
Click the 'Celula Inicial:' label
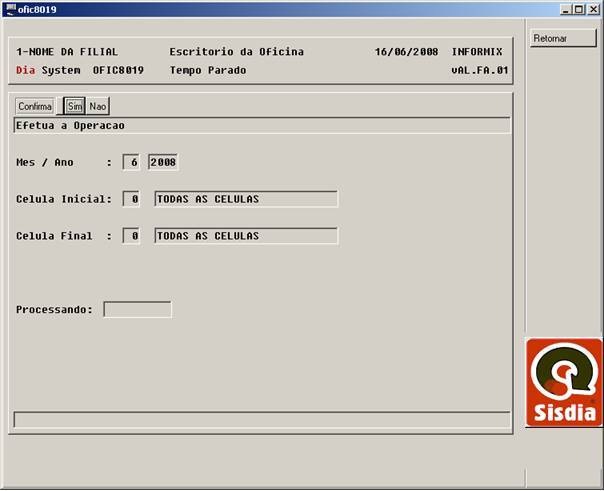click(x=64, y=199)
